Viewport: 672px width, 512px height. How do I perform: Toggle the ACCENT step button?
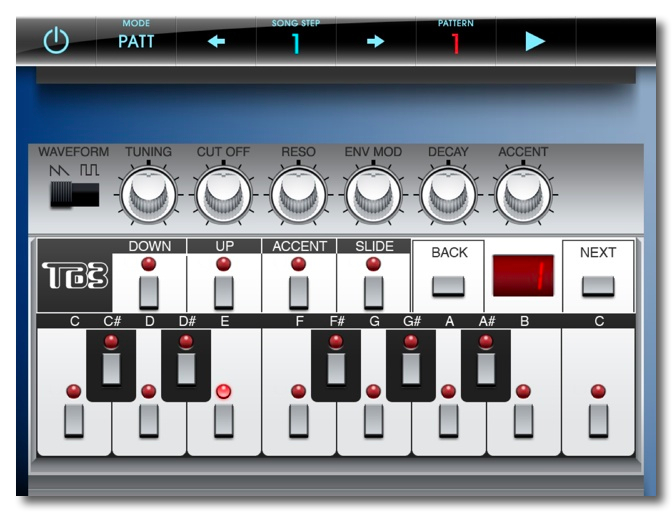pyautogui.click(x=299, y=292)
